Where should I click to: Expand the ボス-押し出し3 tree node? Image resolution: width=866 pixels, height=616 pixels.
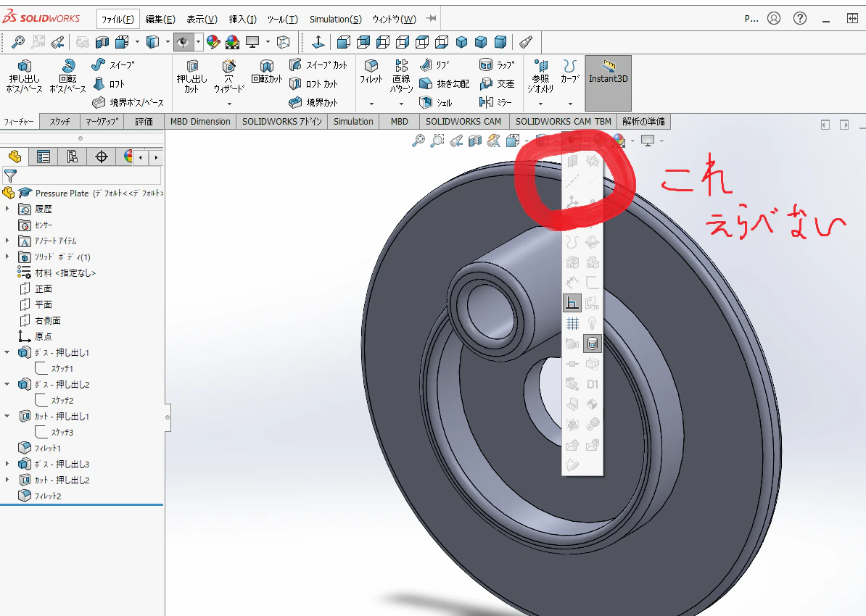pyautogui.click(x=7, y=464)
